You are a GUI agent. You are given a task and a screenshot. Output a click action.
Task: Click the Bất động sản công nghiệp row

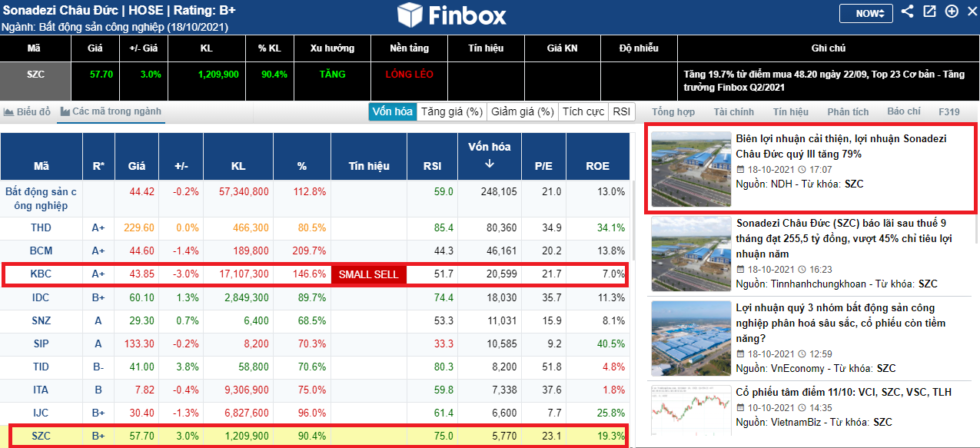coord(315,198)
